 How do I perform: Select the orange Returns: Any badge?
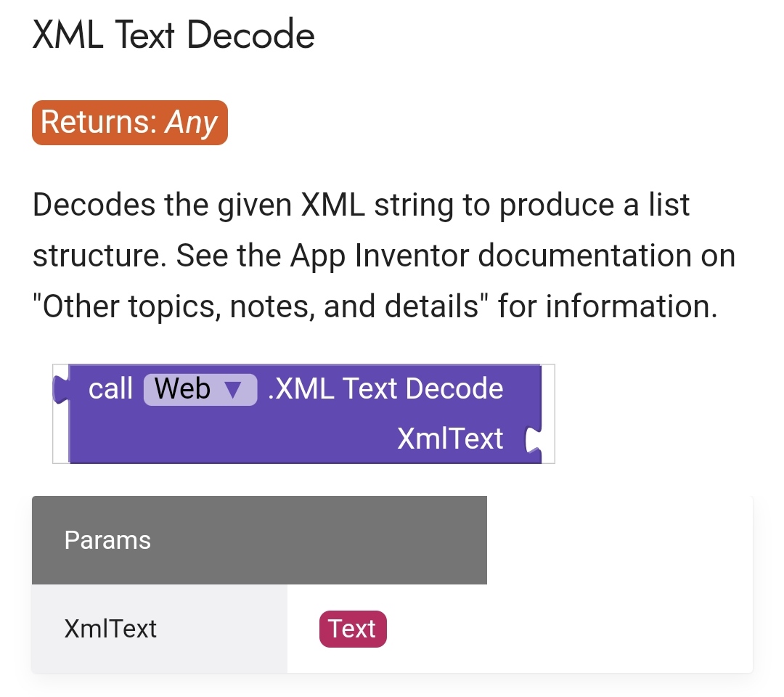[x=130, y=123]
